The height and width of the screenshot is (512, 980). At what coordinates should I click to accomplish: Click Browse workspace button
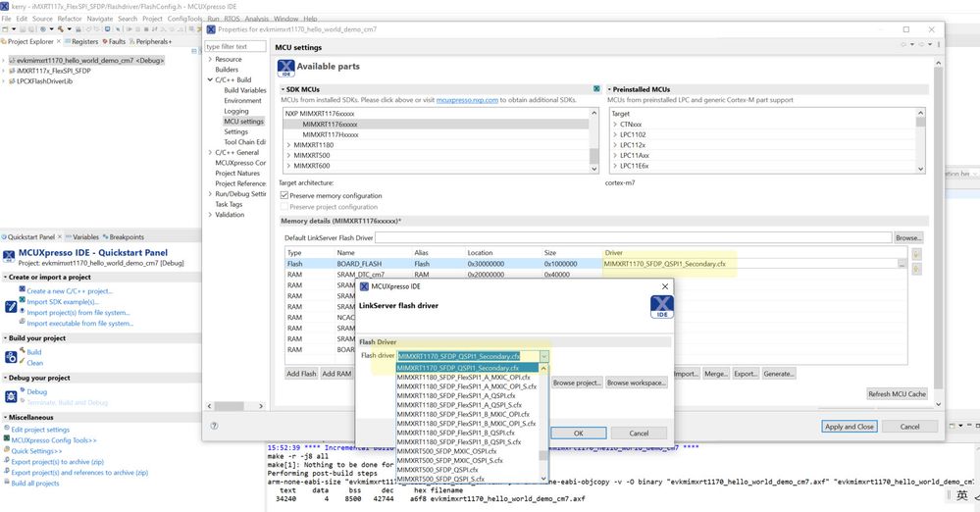[x=637, y=383]
